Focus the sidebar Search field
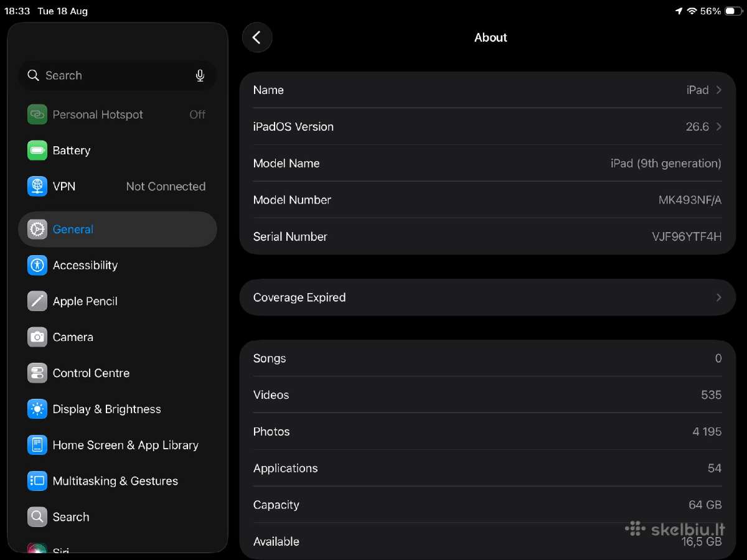 pos(118,75)
